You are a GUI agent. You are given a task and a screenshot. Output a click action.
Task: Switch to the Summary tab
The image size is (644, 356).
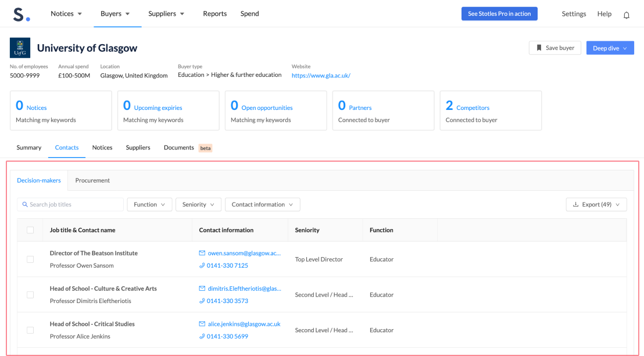coord(28,148)
